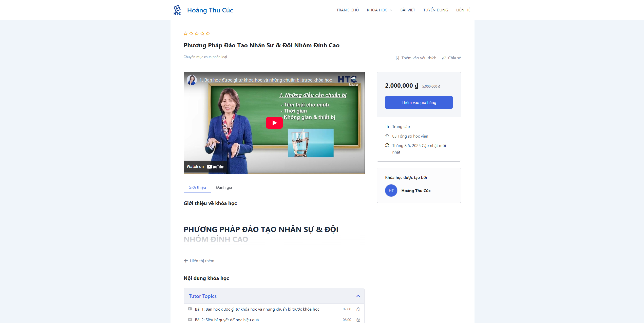
Task: Open Hoàng Thu Cúc author profile link
Action: click(416, 191)
